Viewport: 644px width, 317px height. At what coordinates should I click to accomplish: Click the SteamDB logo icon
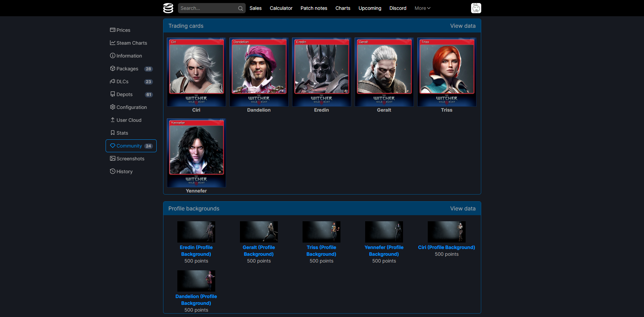[168, 8]
